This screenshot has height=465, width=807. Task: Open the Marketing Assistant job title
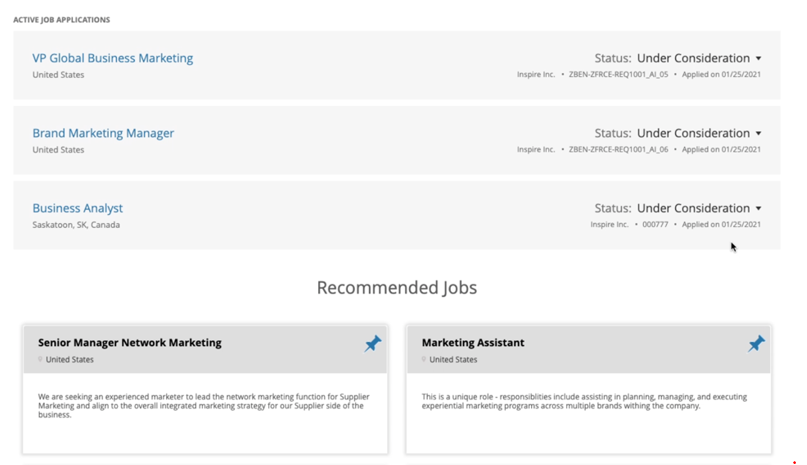(472, 343)
